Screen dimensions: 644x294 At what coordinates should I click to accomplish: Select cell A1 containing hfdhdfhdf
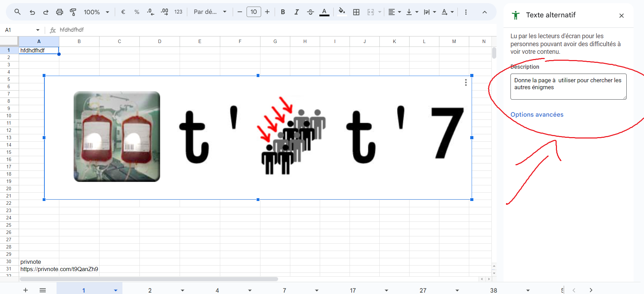39,50
